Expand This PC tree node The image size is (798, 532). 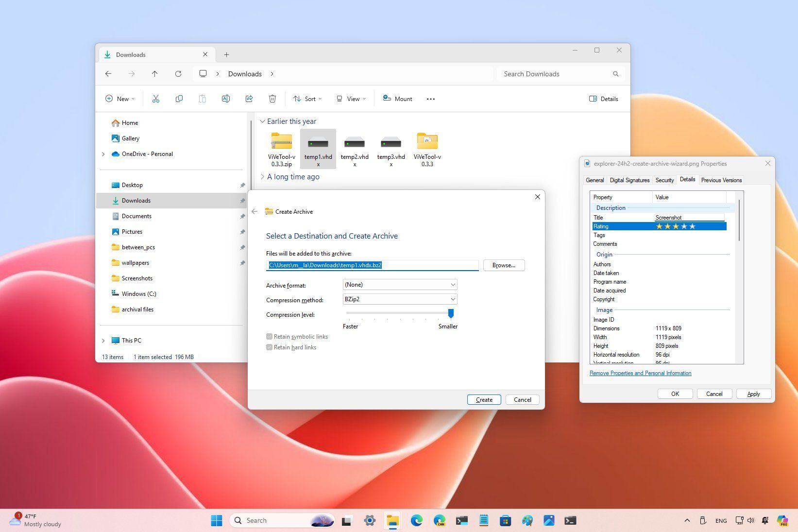click(x=103, y=341)
